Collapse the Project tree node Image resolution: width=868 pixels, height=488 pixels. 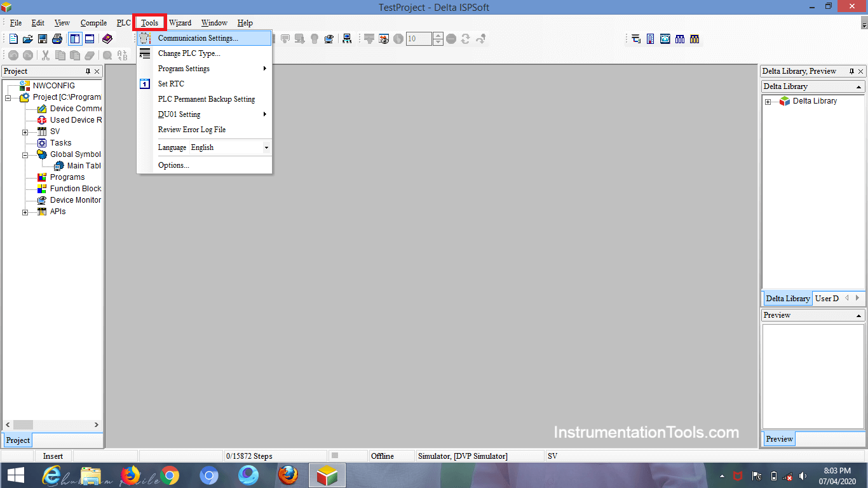pos(8,98)
